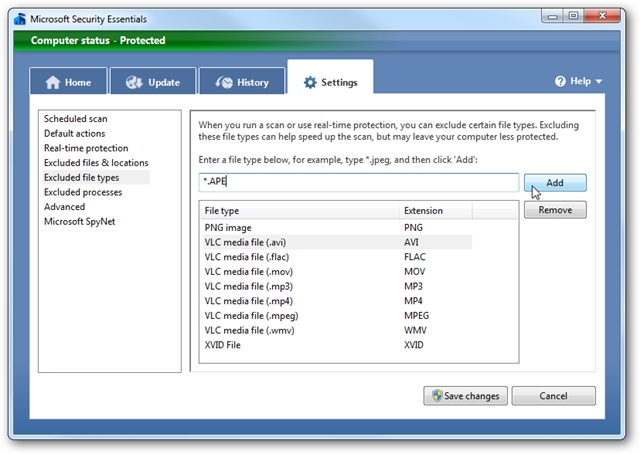Click the gear icon on Settings tab

tap(310, 83)
